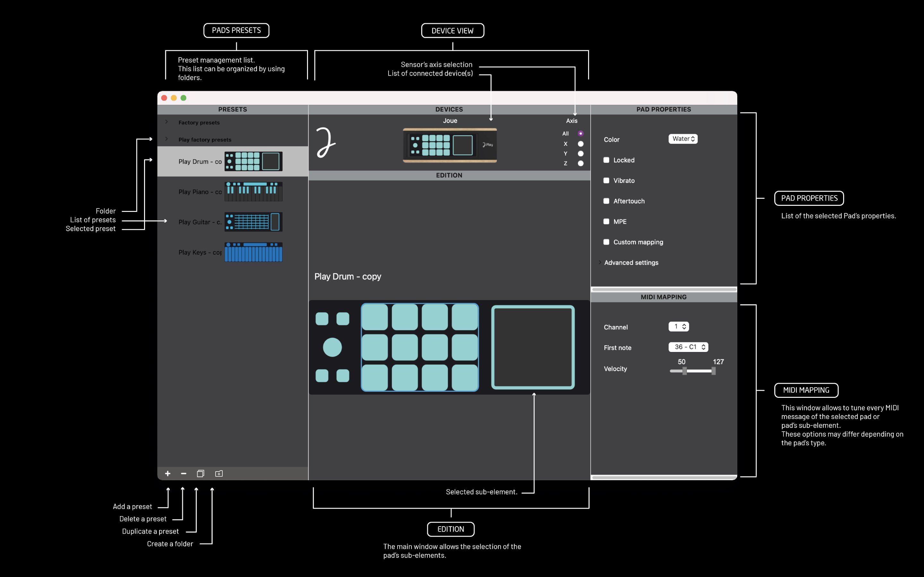Select the Play Piano - copy preset
The height and width of the screenshot is (577, 924).
(x=200, y=192)
